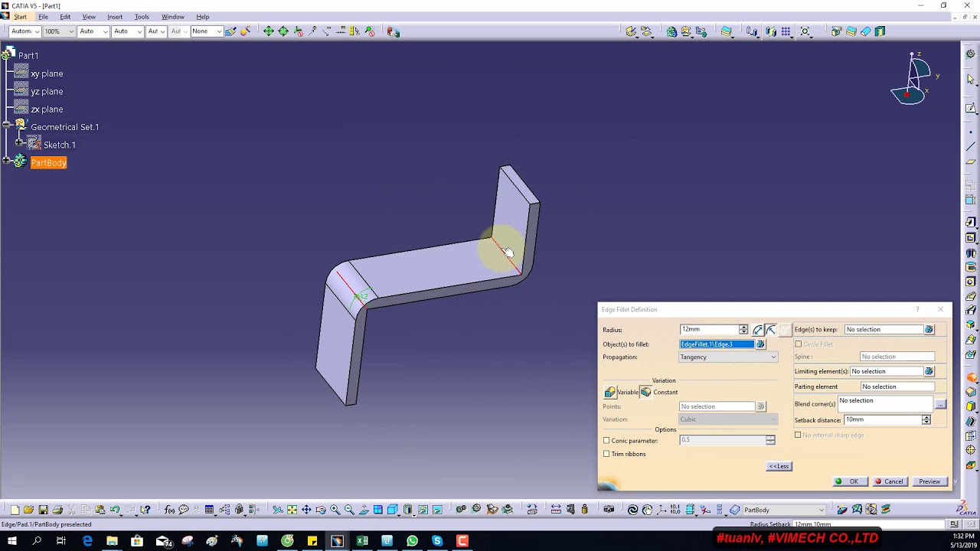Open the Help menu
The width and height of the screenshot is (980, 551).
coord(203,17)
